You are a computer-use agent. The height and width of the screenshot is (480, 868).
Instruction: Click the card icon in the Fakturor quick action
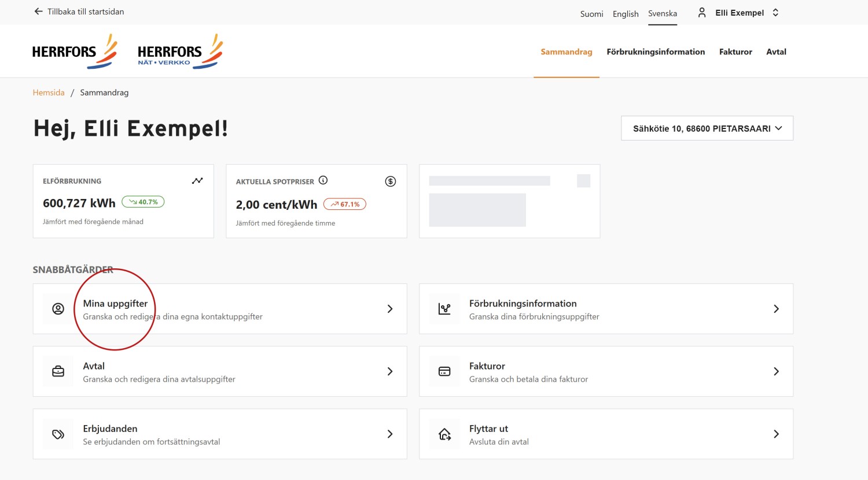click(444, 371)
